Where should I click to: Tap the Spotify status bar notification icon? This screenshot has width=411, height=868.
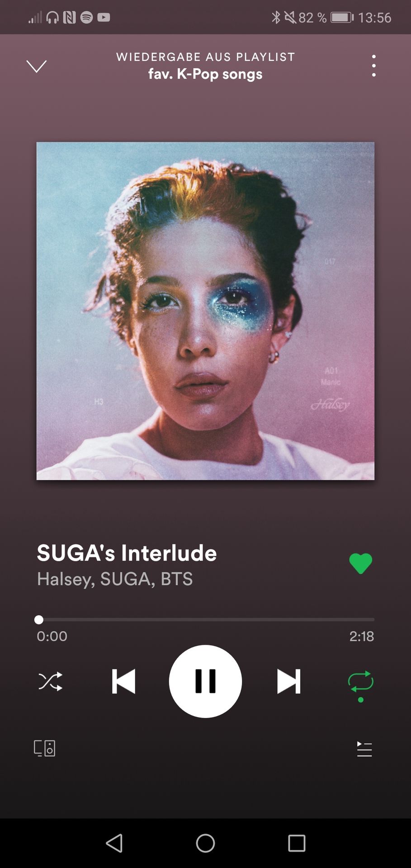86,17
